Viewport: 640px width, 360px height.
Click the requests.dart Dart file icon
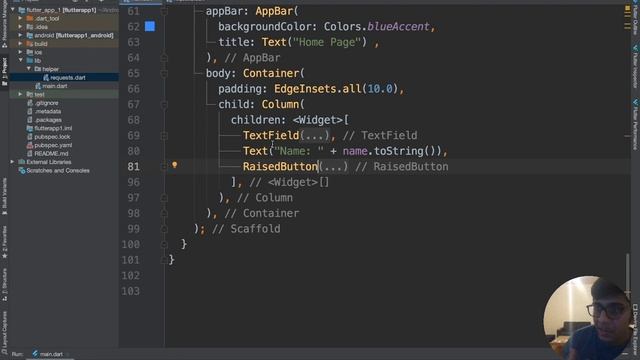(46, 78)
